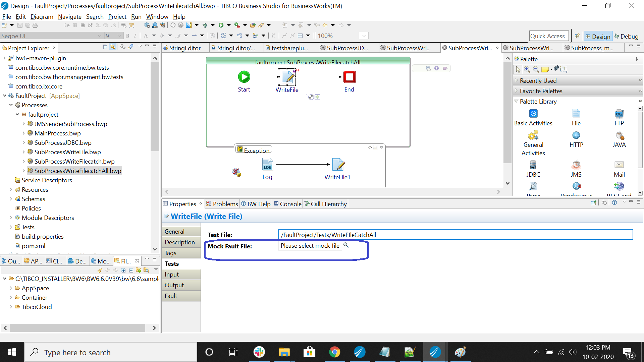This screenshot has width=644, height=362.
Task: Minimize the Exception handler group
Action: click(x=375, y=147)
